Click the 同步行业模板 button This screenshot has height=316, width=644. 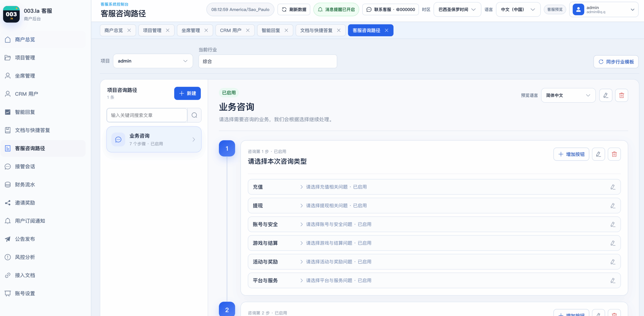tap(616, 62)
